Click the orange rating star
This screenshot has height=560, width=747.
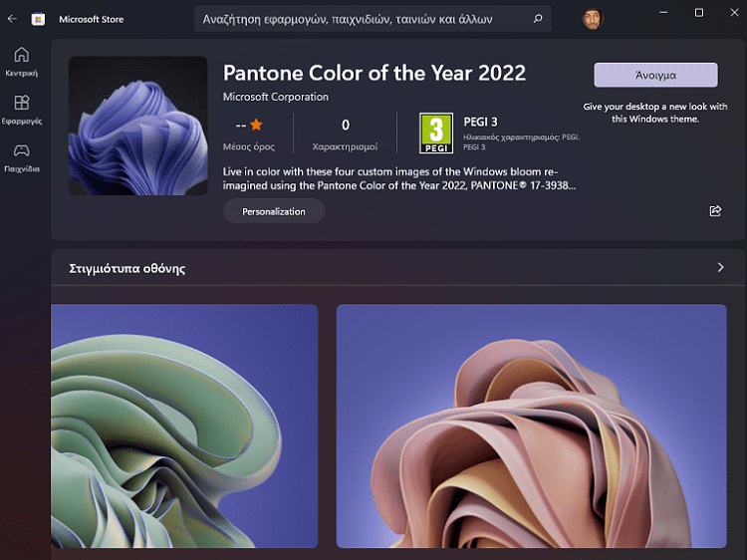[x=256, y=125]
